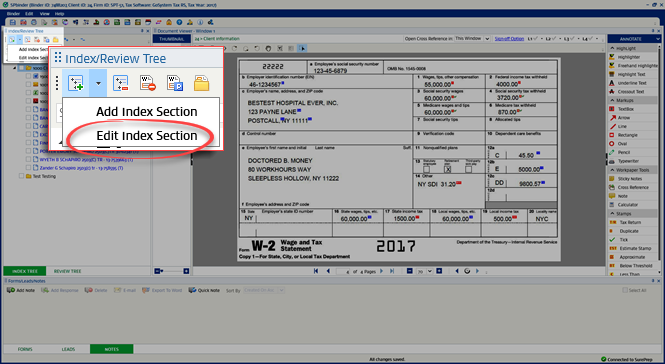Check the EXC document row checkbox

(x=29, y=134)
